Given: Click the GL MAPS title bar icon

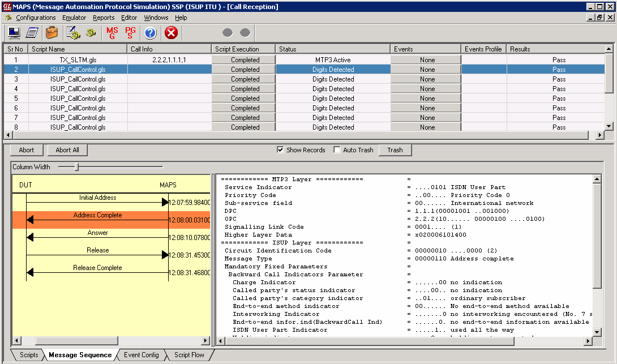Looking at the screenshot, I should pos(7,7).
